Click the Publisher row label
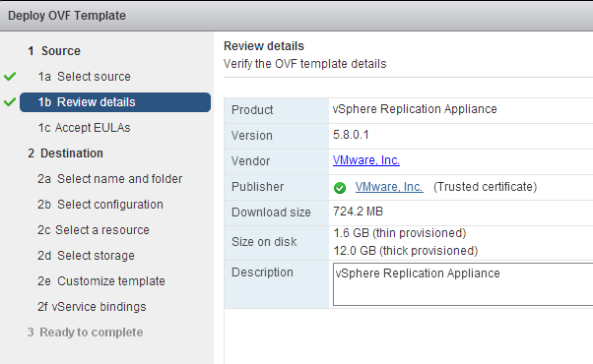Image resolution: width=593 pixels, height=364 pixels. 257,187
